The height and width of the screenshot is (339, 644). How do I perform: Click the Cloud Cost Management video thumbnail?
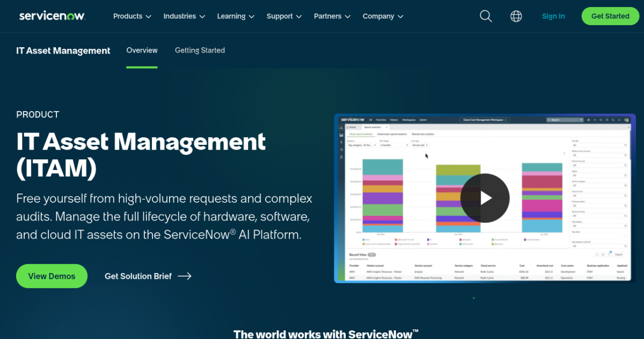coord(485,198)
